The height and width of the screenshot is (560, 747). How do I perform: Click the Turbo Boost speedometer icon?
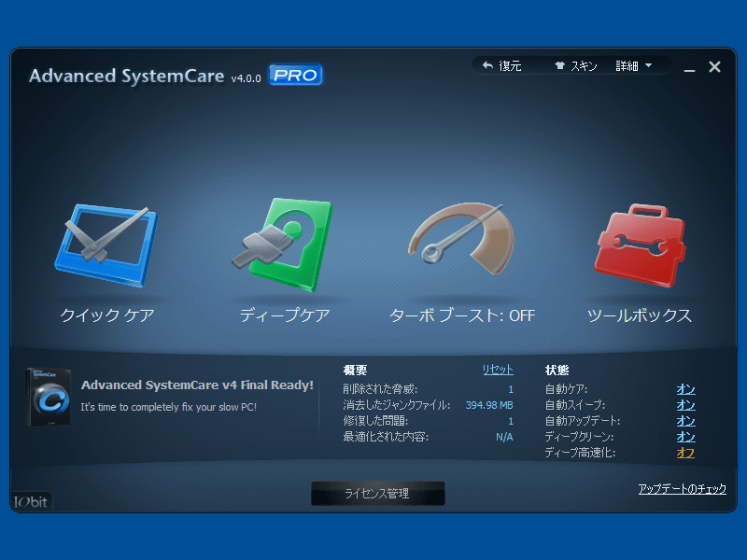tap(461, 238)
